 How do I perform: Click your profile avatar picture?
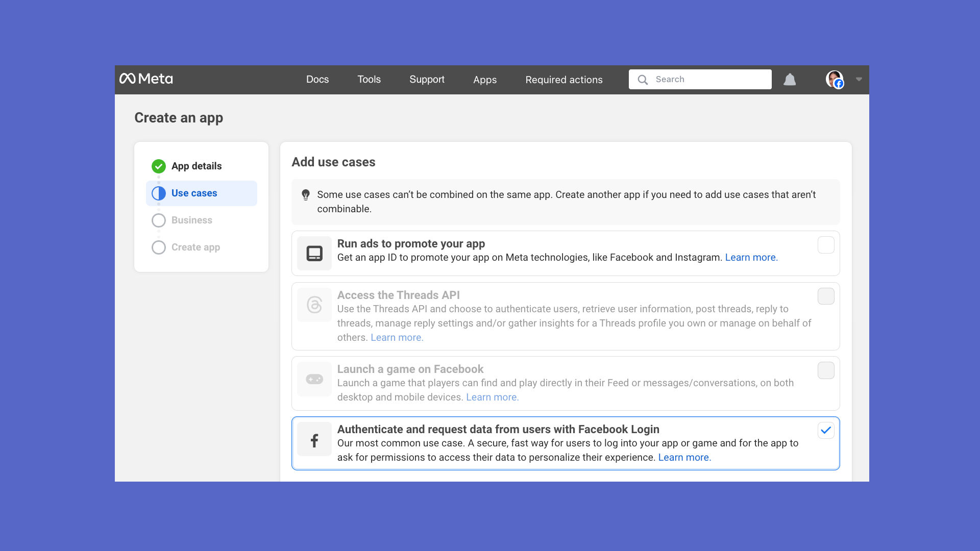(834, 80)
